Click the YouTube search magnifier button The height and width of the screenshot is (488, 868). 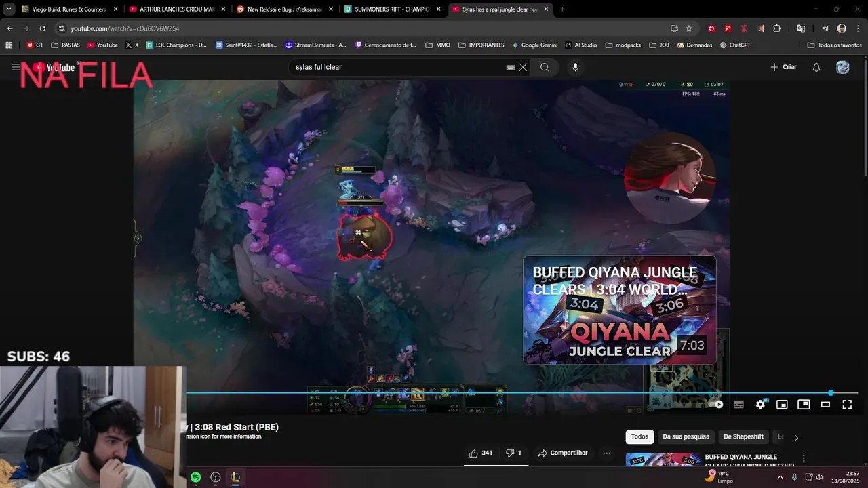(x=545, y=67)
